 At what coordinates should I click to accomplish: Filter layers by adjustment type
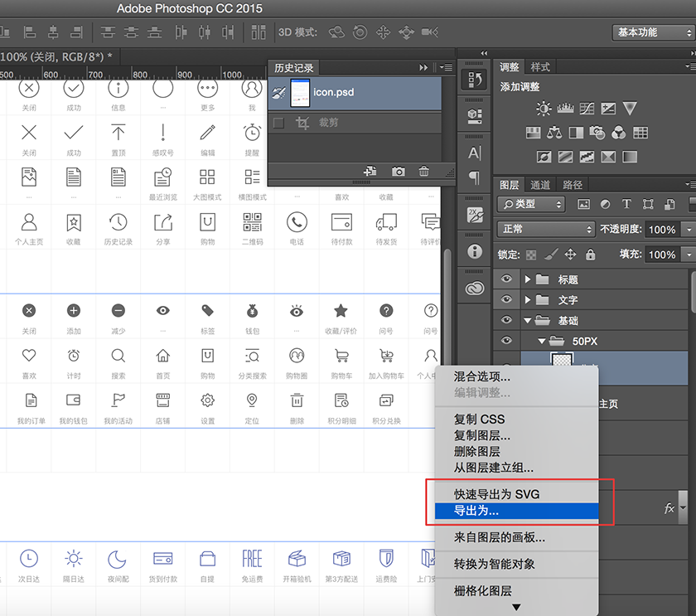click(x=605, y=204)
